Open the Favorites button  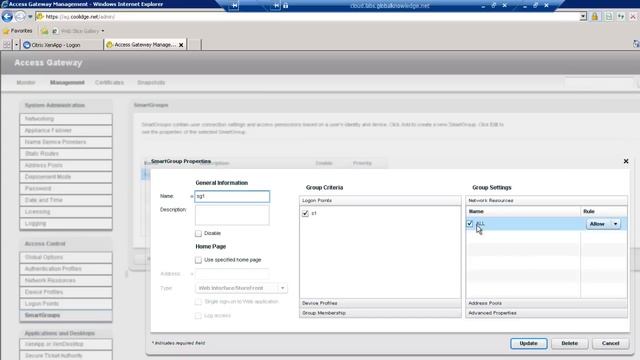pos(18,31)
